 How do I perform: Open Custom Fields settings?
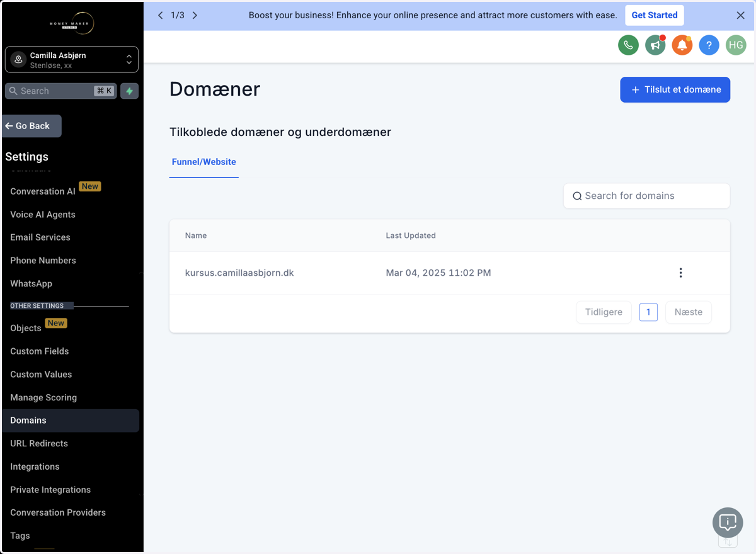point(40,351)
